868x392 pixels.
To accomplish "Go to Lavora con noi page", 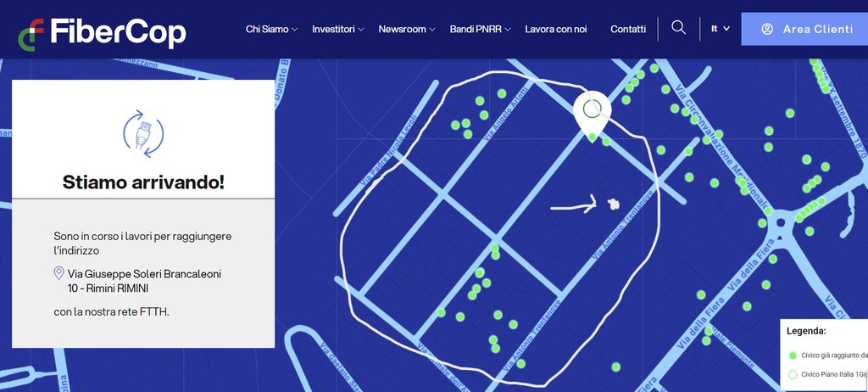I will 556,29.
